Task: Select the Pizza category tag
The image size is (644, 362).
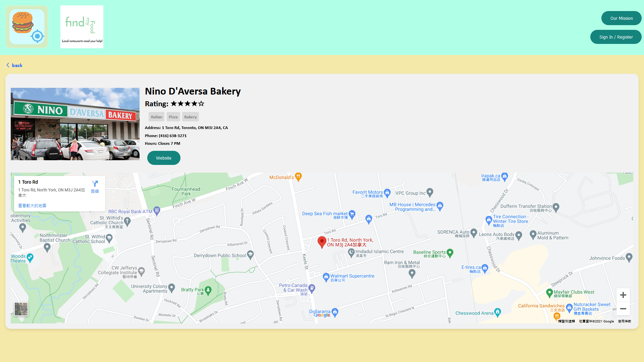Action: pyautogui.click(x=173, y=117)
